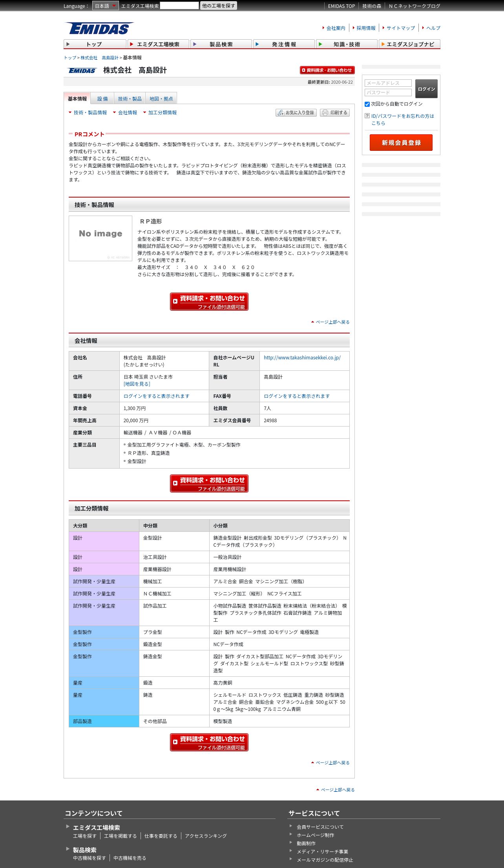Click ログインをすると表示されます in FAX番号 row

[x=297, y=396]
